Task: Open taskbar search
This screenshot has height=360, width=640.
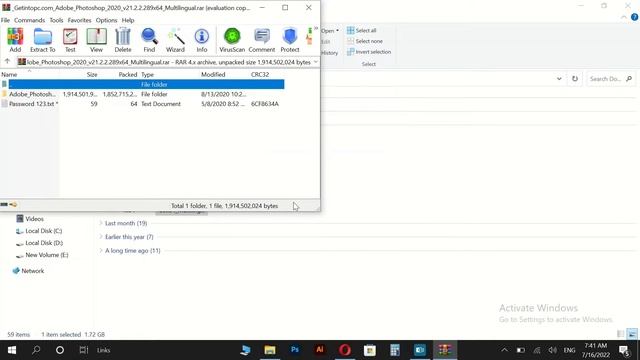Action: 36,350
